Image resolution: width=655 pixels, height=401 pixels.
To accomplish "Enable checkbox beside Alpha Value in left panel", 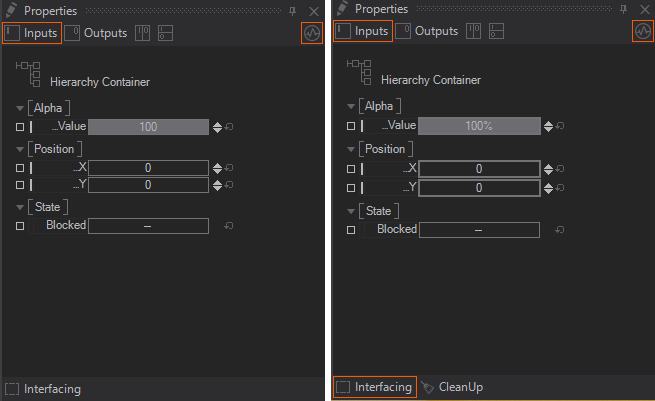I will click(19, 127).
